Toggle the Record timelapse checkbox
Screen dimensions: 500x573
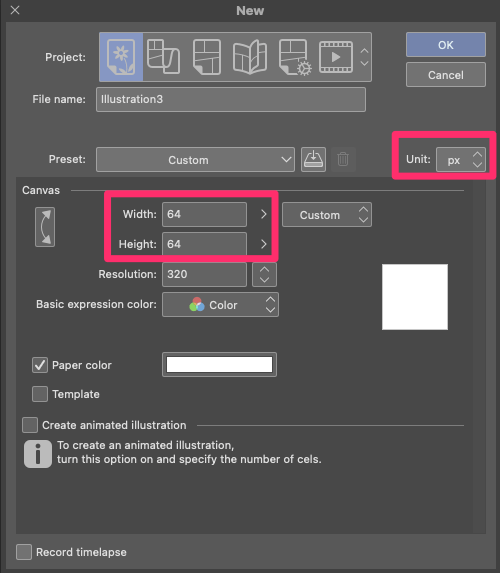(24, 552)
